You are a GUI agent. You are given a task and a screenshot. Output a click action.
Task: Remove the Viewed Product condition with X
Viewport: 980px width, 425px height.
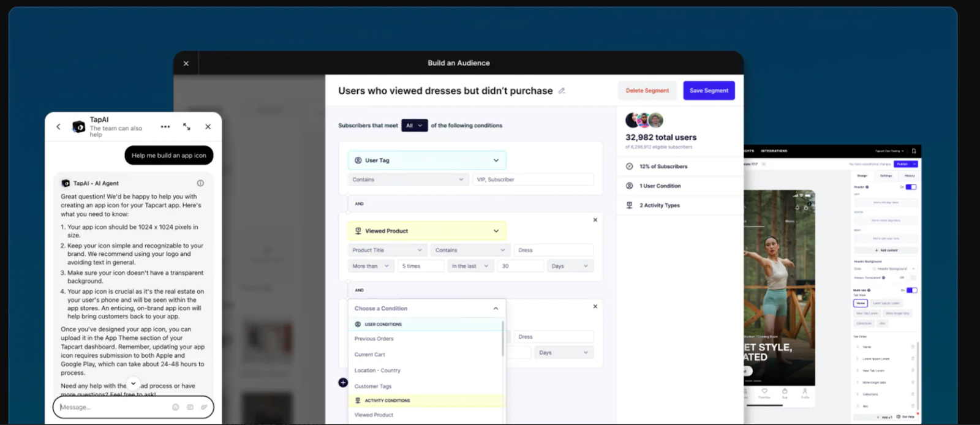[595, 220]
